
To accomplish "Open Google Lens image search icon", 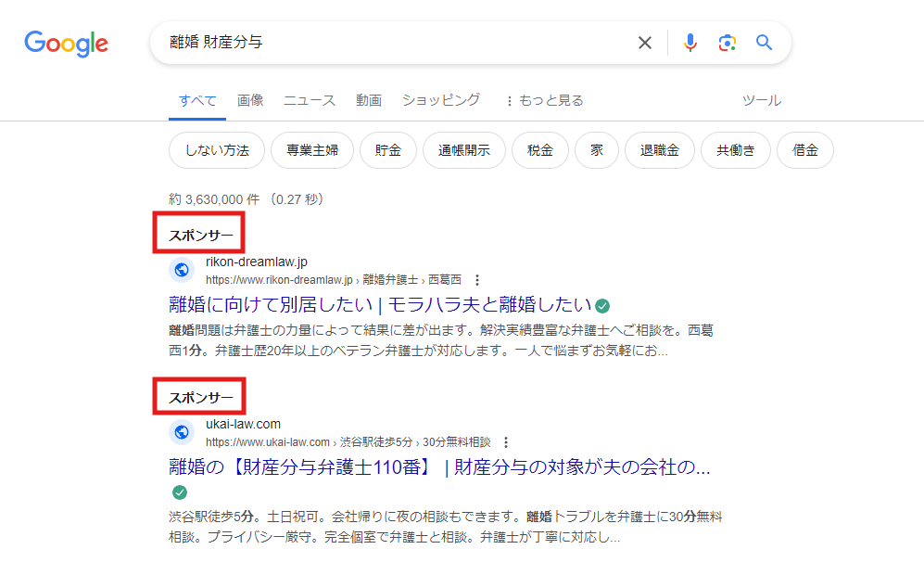I will (728, 43).
